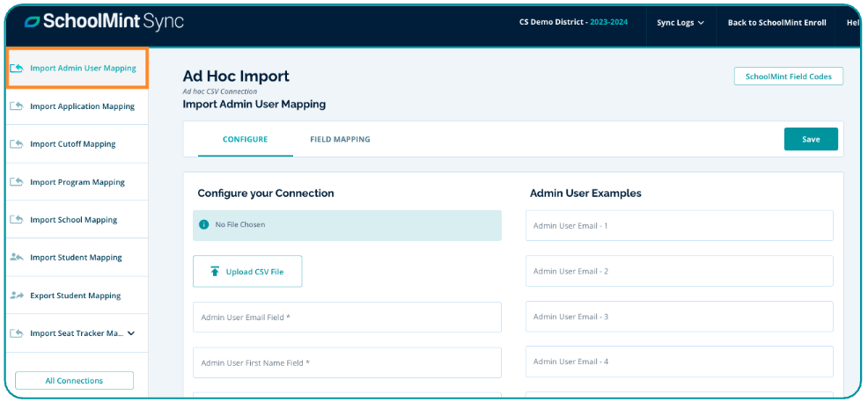Click the Import Admin User Mapping sidebar icon
The image size is (868, 402).
(17, 69)
